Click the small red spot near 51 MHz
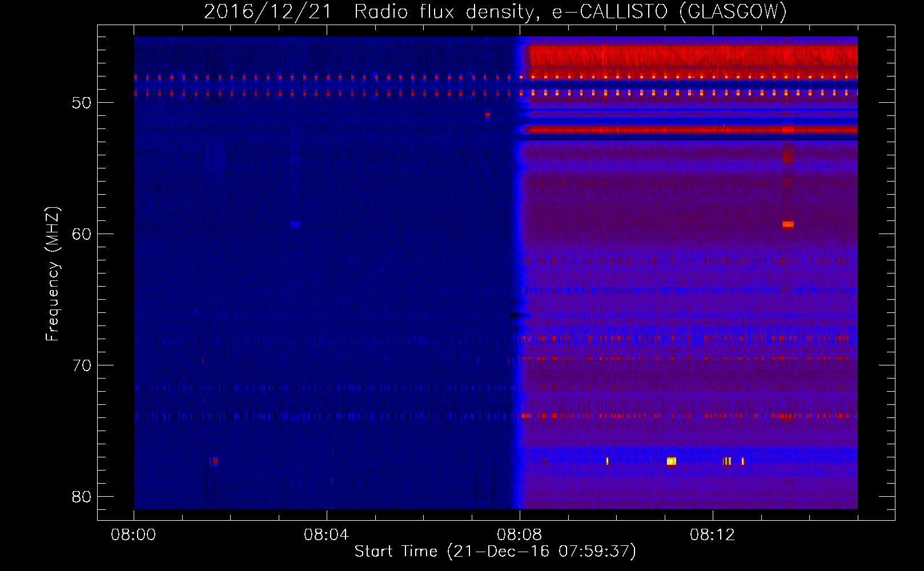924x571 pixels. coord(487,115)
